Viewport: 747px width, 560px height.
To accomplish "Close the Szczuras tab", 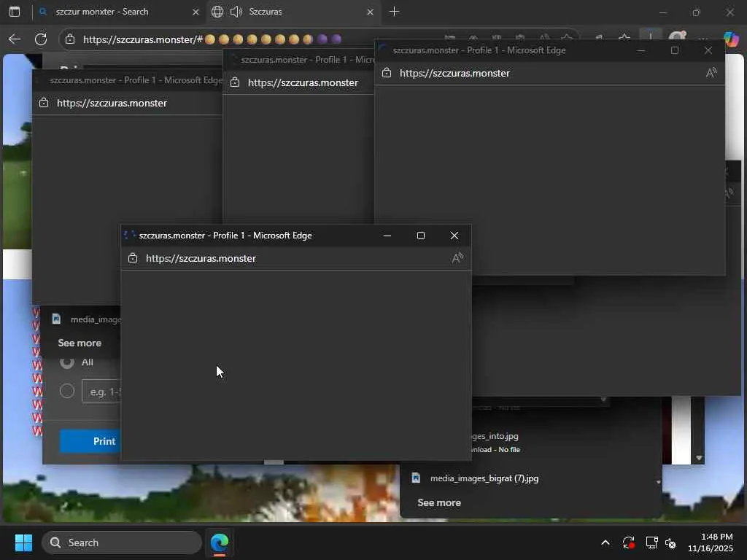I will coord(370,12).
